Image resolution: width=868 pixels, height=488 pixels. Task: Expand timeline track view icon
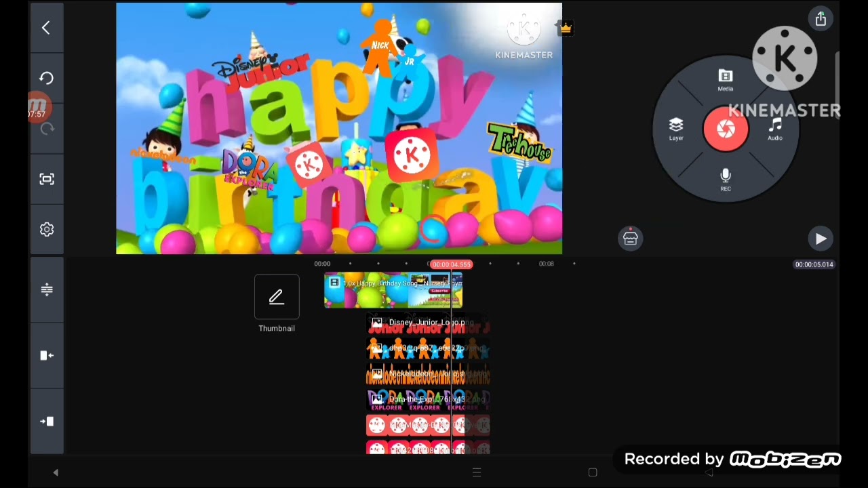pos(46,290)
